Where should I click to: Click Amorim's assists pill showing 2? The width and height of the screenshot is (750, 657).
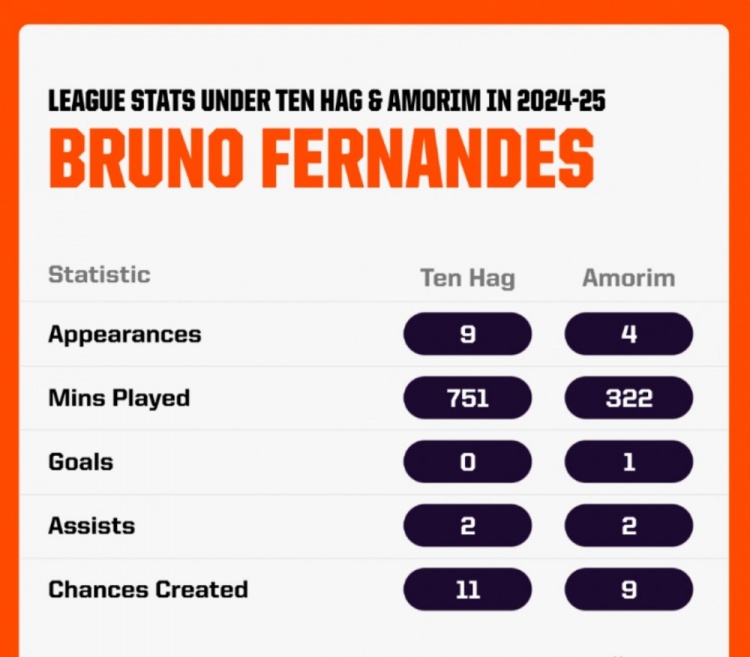628,526
